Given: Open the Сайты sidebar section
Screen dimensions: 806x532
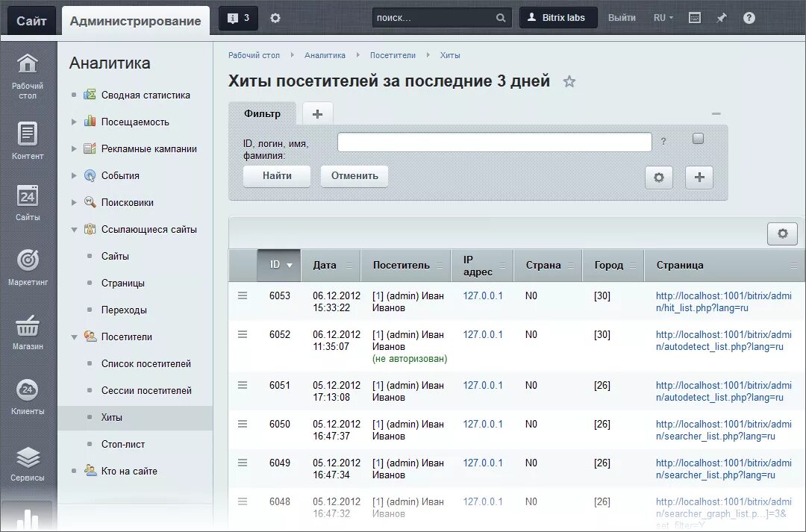Looking at the screenshot, I should (x=28, y=202).
